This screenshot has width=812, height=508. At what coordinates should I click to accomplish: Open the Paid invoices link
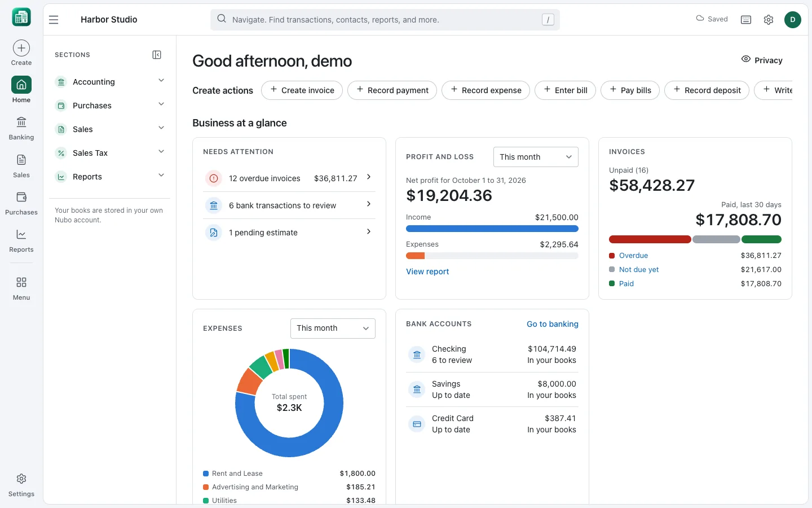[626, 284]
